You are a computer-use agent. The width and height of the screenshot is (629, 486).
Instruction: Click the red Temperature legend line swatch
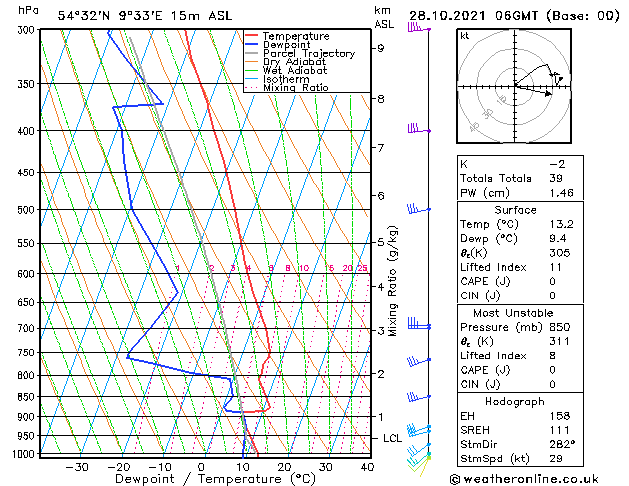tap(252, 36)
